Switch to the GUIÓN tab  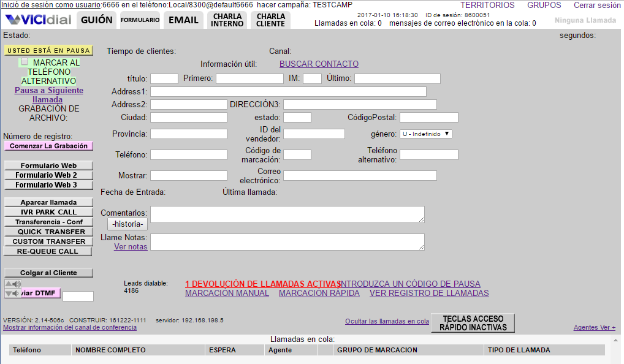coord(96,20)
